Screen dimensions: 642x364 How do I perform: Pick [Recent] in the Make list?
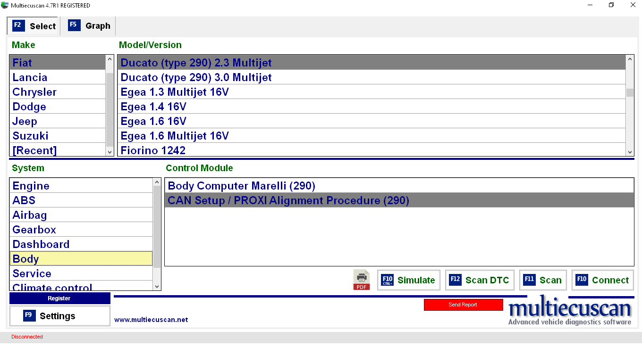34,150
